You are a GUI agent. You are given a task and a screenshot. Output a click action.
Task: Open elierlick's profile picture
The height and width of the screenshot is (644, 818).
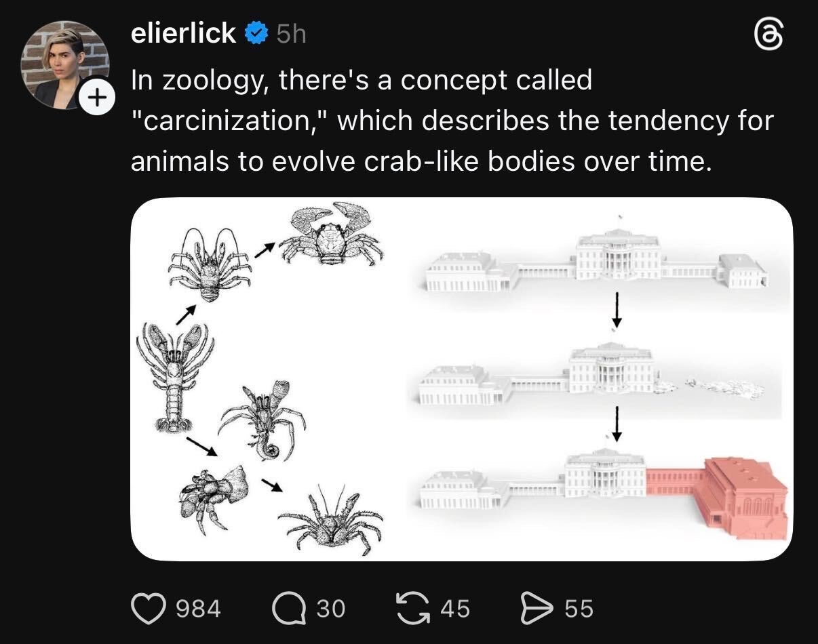pyautogui.click(x=64, y=63)
